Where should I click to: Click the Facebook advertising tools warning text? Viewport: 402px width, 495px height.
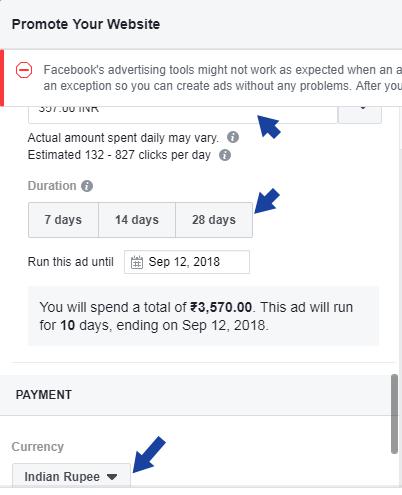coord(223,78)
